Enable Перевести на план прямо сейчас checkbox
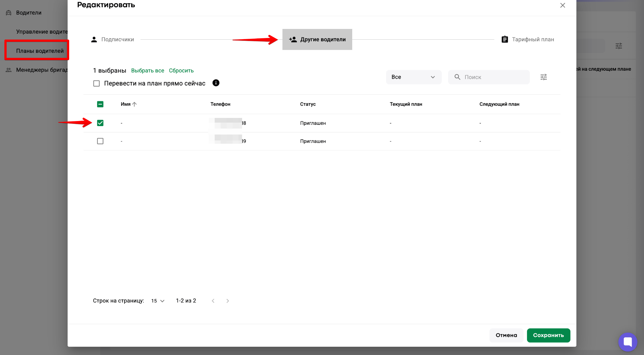 pyautogui.click(x=97, y=83)
